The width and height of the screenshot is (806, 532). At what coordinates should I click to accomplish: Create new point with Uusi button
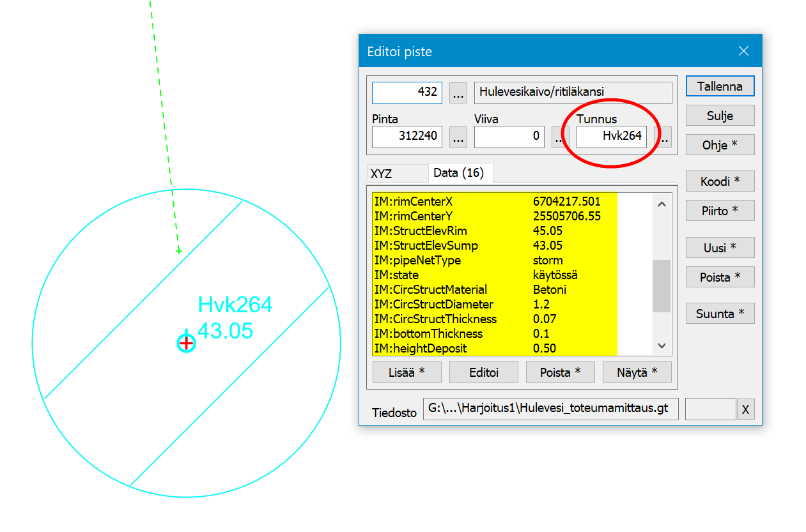point(720,247)
